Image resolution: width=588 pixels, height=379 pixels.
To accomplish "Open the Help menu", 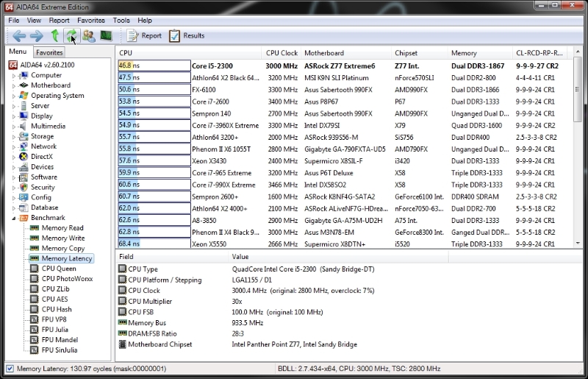I will tap(144, 21).
